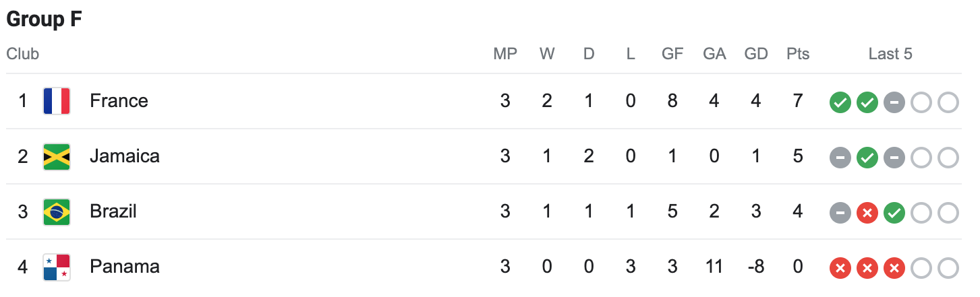Viewport: 980px width, 297px height.
Task: Click the Panama flag icon
Action: point(57,267)
